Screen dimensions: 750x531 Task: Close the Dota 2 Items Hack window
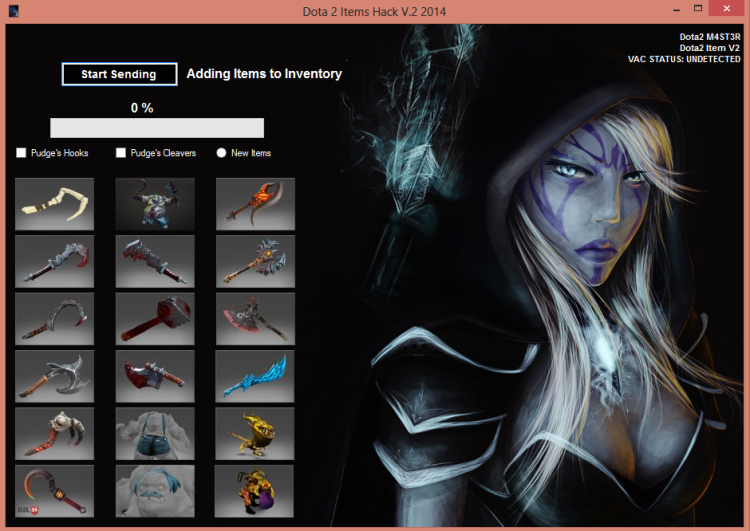coord(727,9)
